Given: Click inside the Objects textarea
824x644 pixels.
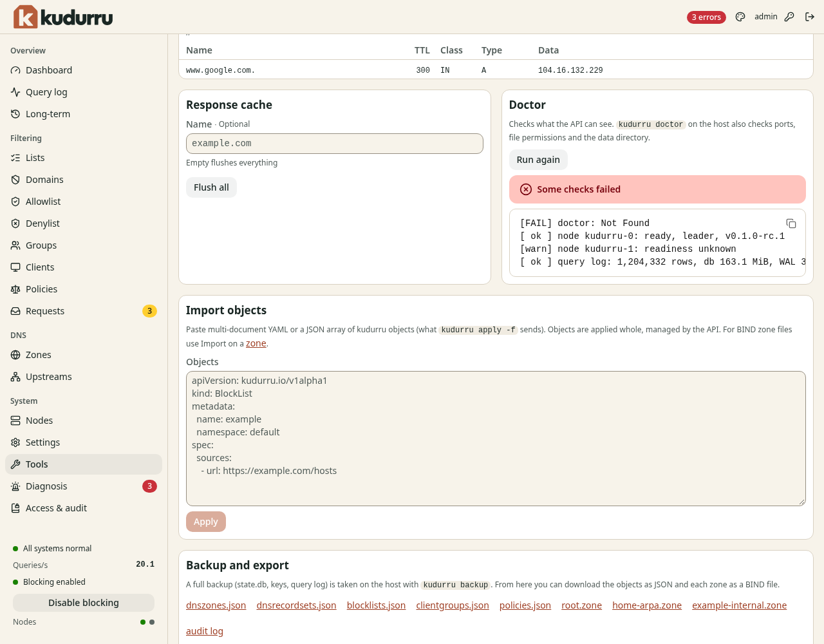Looking at the screenshot, I should tap(496, 439).
